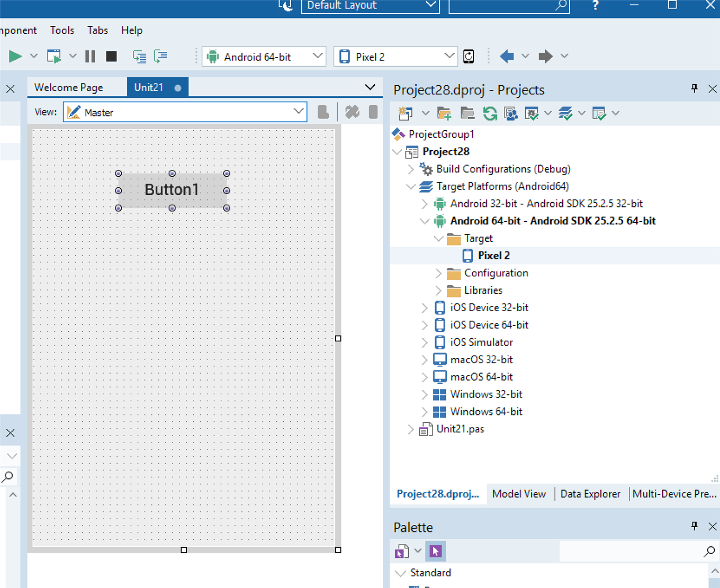Select the Button1 control on the form

click(x=172, y=190)
